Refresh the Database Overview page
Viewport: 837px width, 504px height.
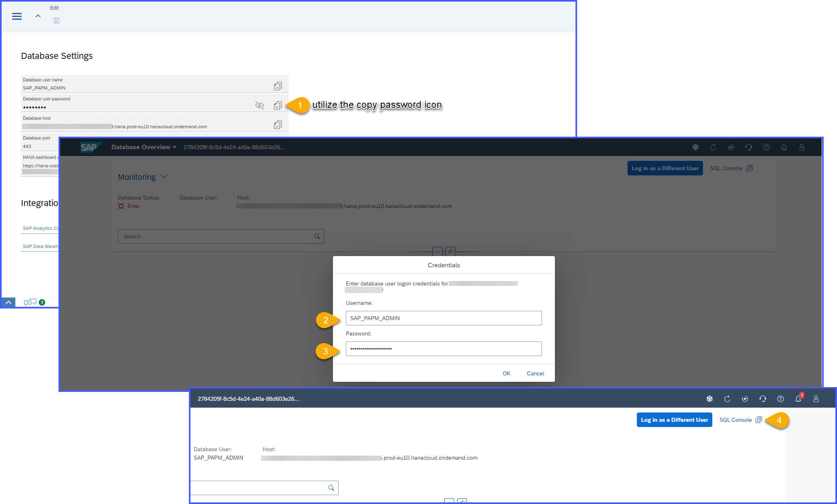tap(713, 147)
